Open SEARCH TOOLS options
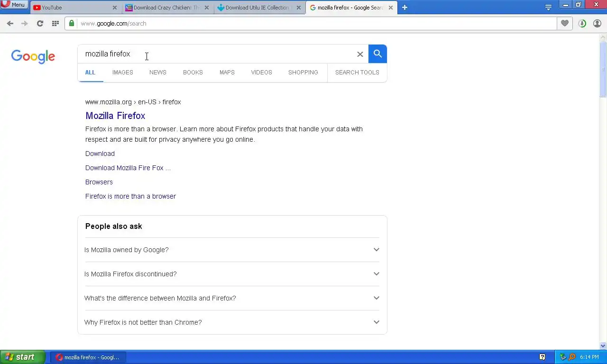Screen dimensions: 607x364 pos(357,73)
